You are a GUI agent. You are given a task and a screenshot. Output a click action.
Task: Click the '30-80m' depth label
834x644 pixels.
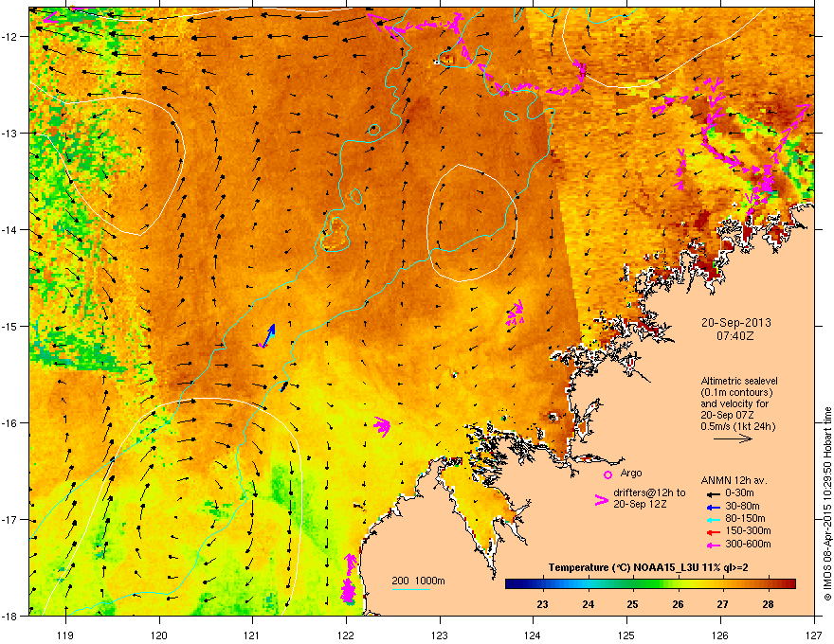pos(742,507)
